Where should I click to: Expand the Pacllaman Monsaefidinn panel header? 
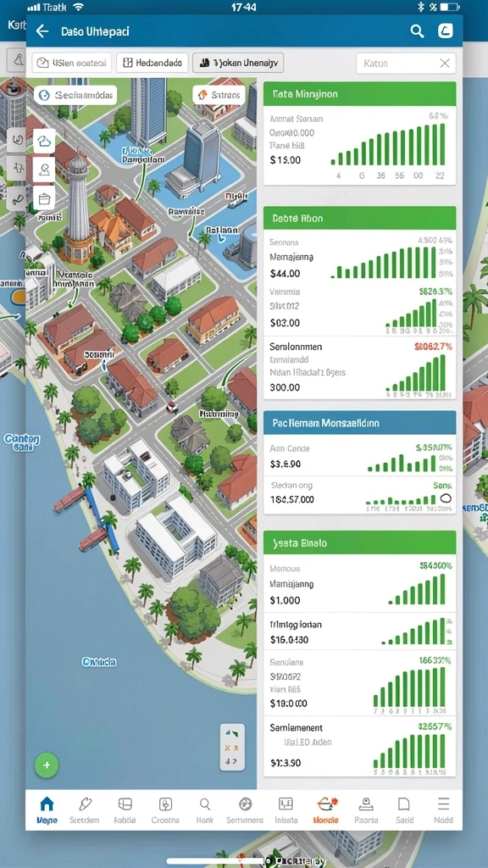[359, 423]
